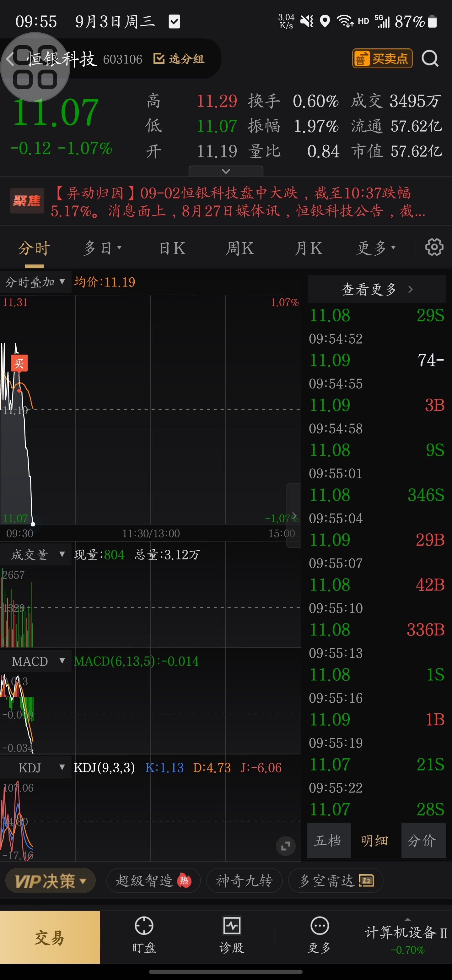Image resolution: width=452 pixels, height=980 pixels.
Task: Switch to 分时 chart tab
Action: pyautogui.click(x=34, y=248)
